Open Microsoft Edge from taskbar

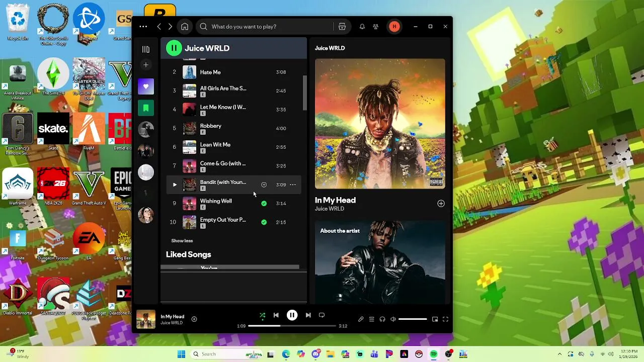coord(286,354)
